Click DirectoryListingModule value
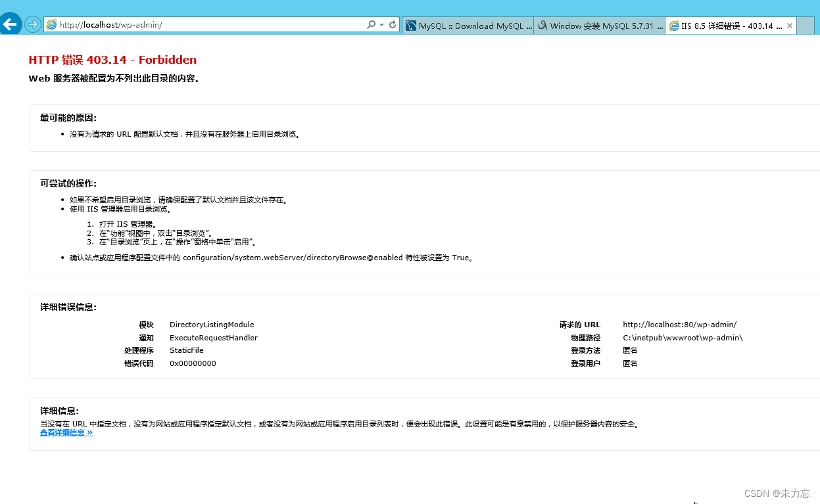 click(x=212, y=325)
